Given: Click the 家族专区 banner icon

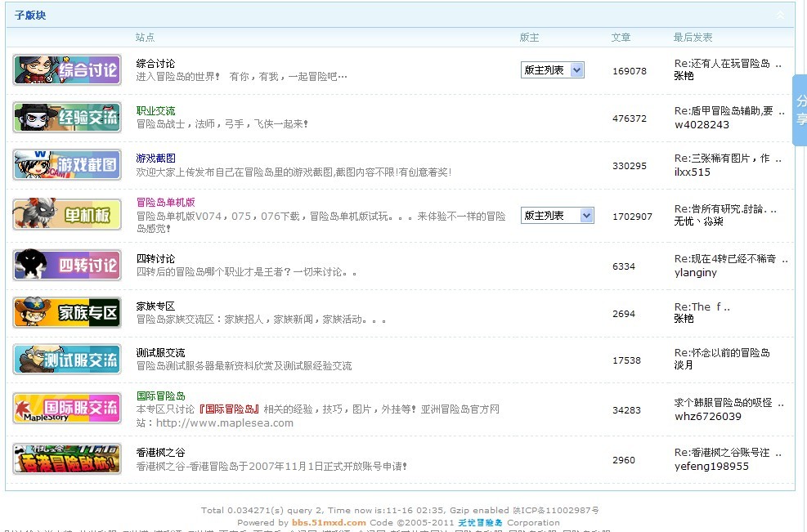Looking at the screenshot, I should coord(67,313).
